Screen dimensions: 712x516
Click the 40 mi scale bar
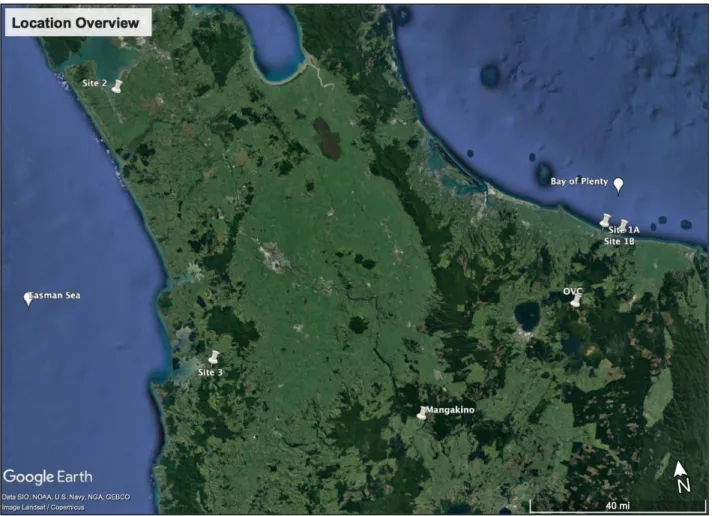click(x=618, y=505)
